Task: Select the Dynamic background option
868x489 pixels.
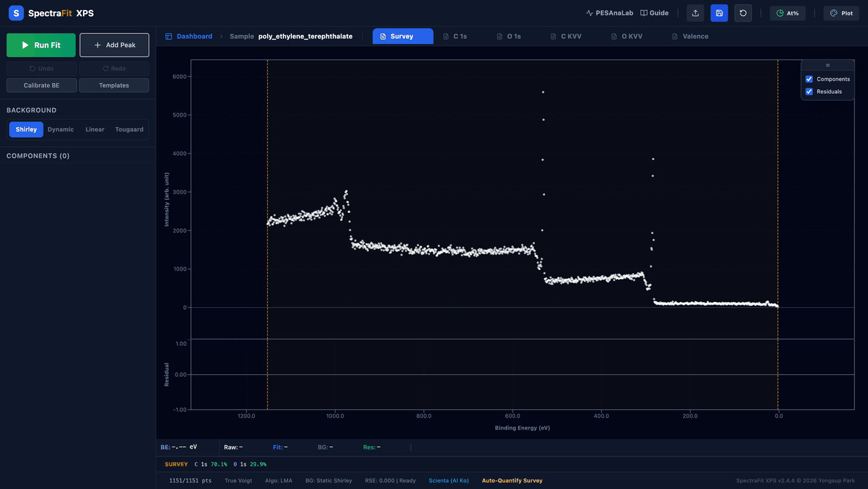Action: 61,130
